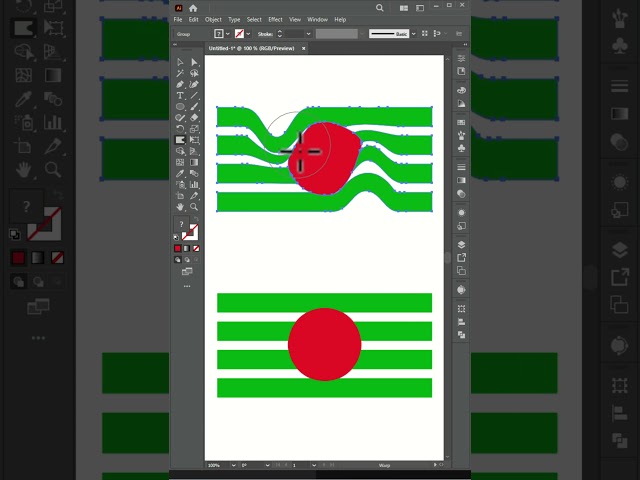Open the Symbols panel icon

click(x=461, y=148)
